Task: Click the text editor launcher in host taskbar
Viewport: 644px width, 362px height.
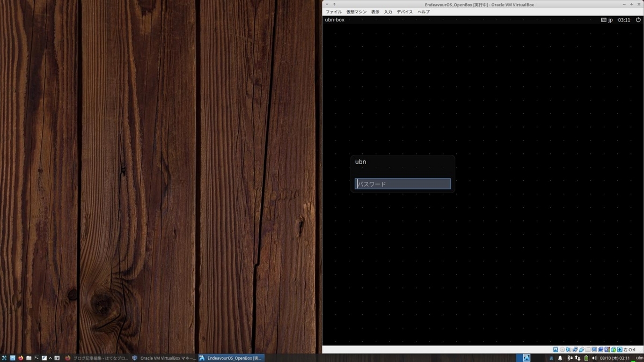Action: pos(44,358)
